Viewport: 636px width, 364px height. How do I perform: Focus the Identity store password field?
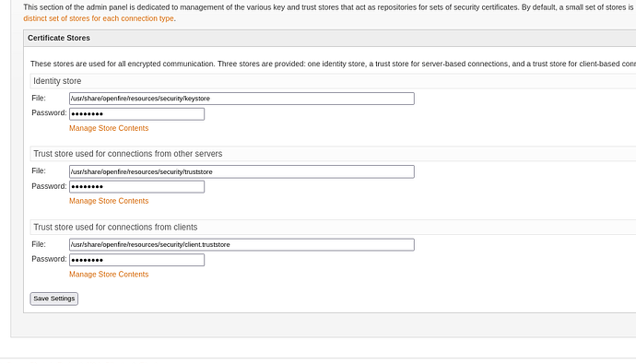pos(136,114)
